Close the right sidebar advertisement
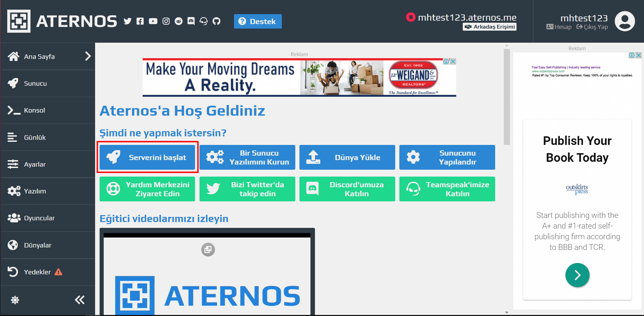The height and width of the screenshot is (316, 644). tap(638, 55)
